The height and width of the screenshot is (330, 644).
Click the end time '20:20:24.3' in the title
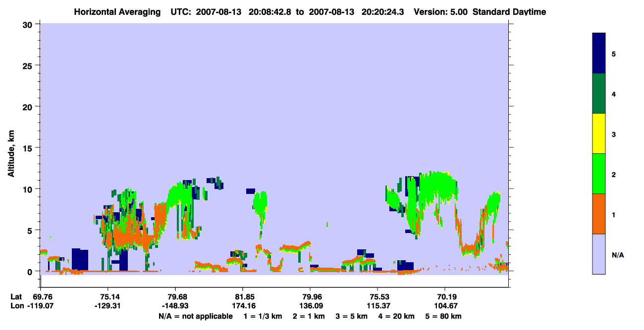[x=384, y=12]
